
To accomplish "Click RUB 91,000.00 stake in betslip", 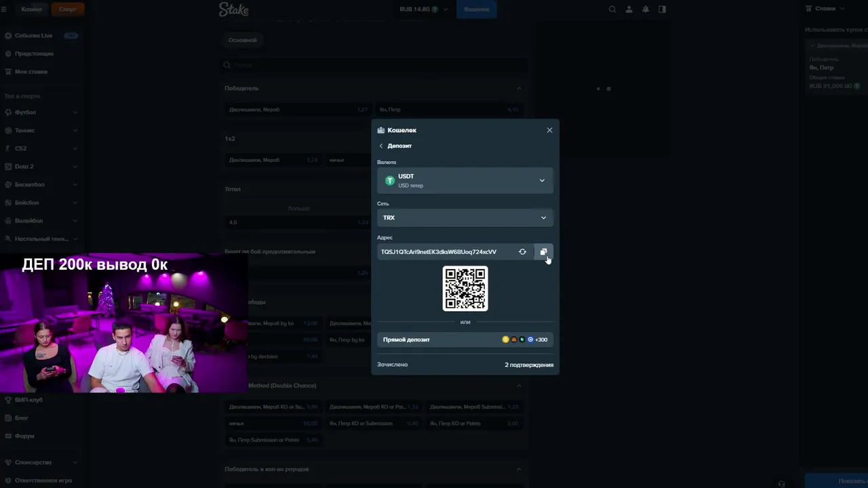I will point(835,86).
